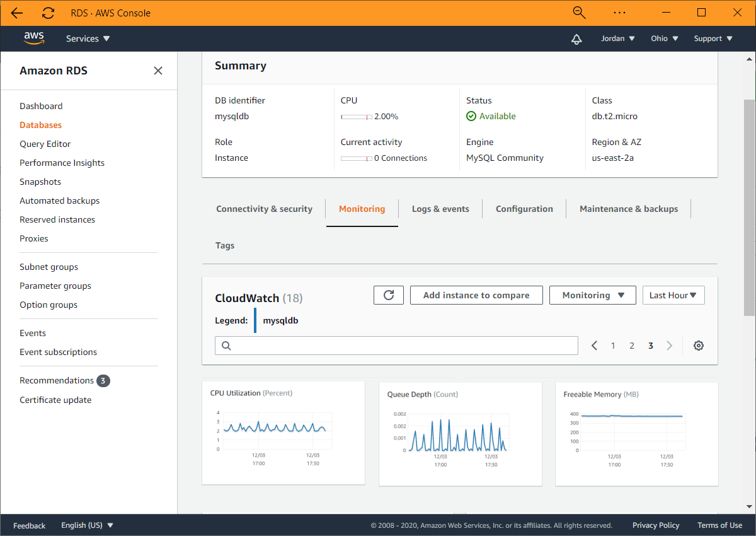Go to Performance Insights
Screen dimensions: 756x536
62,163
